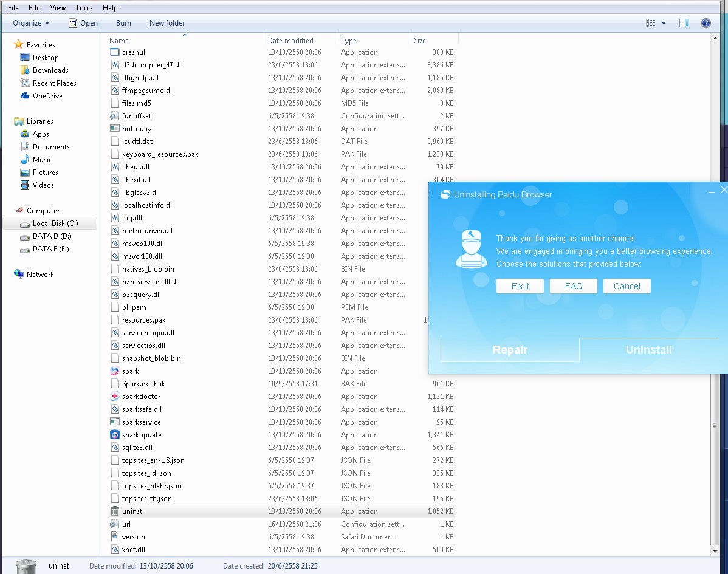Select the files.md5 file name
The width and height of the screenshot is (728, 574).
[137, 103]
